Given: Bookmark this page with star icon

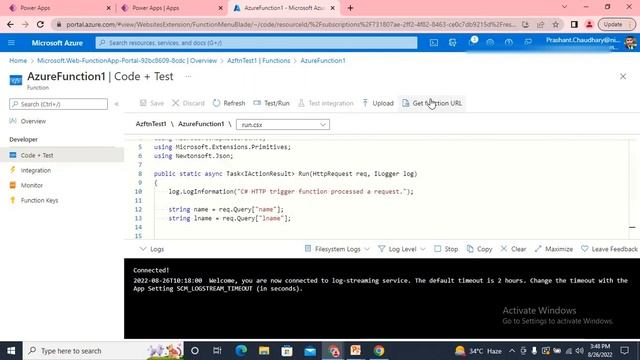Looking at the screenshot, I should [556, 24].
